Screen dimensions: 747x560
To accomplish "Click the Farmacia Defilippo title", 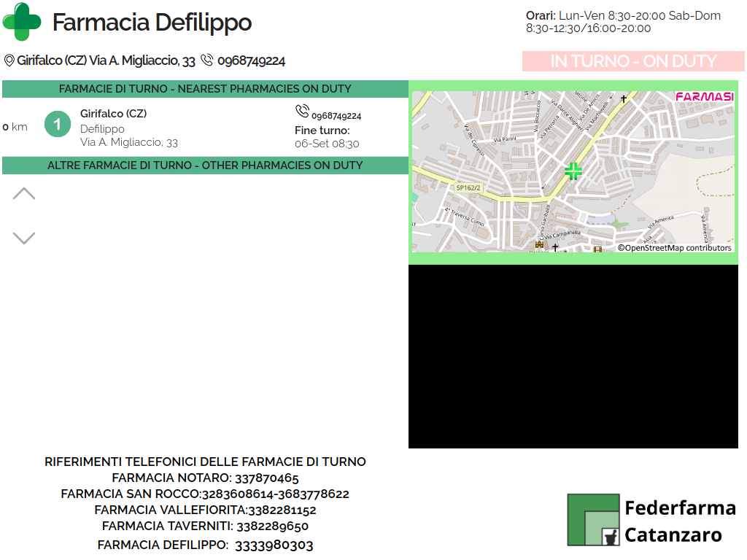I will pyautogui.click(x=152, y=23).
